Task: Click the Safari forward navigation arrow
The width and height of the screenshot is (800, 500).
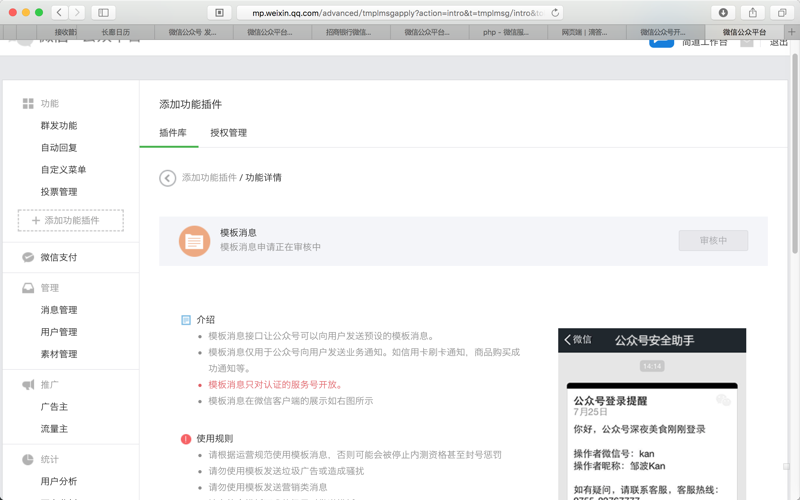Action: pos(77,12)
